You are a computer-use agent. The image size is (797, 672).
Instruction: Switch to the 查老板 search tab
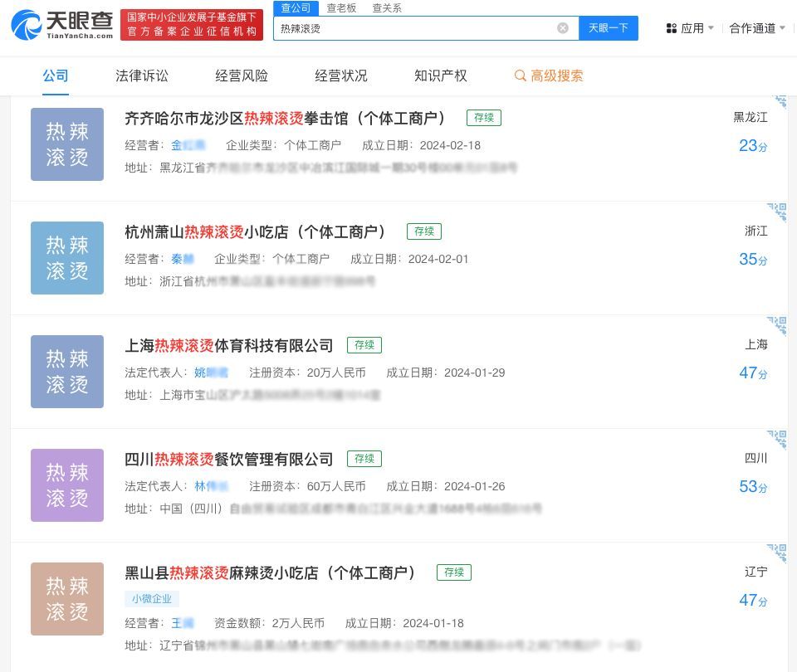tap(341, 7)
